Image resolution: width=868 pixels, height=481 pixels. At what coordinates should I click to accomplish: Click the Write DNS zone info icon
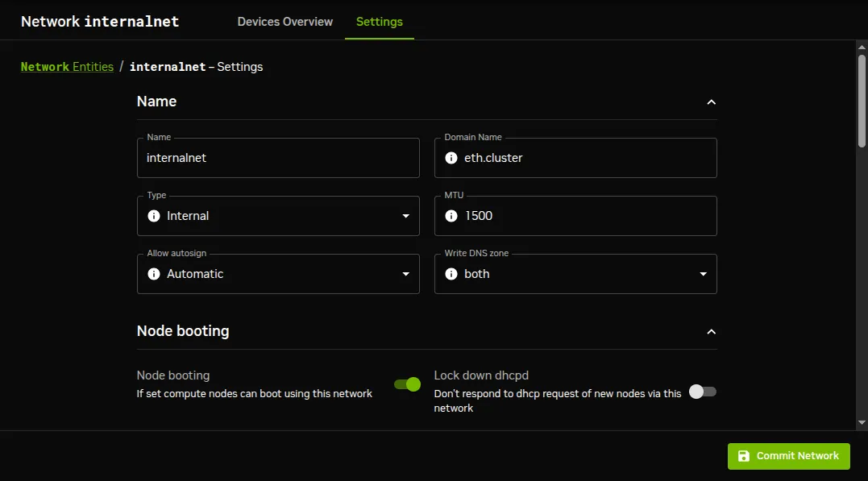[451, 274]
